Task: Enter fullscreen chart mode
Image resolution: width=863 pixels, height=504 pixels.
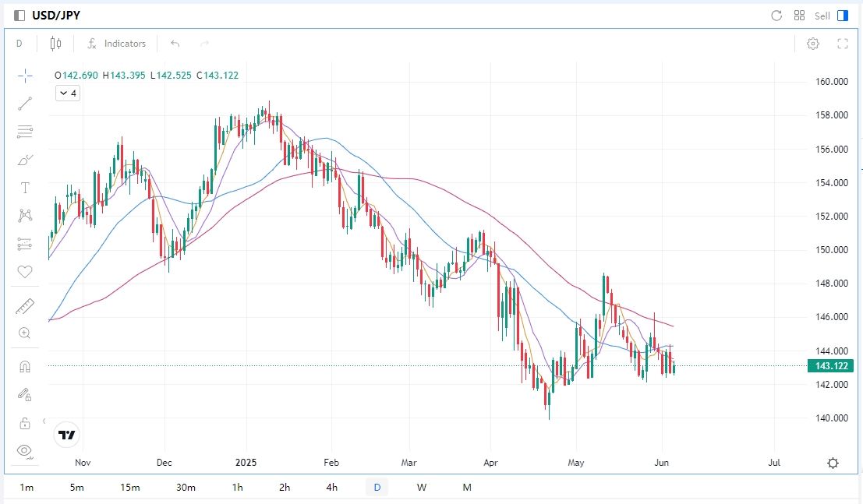Action: click(x=842, y=44)
